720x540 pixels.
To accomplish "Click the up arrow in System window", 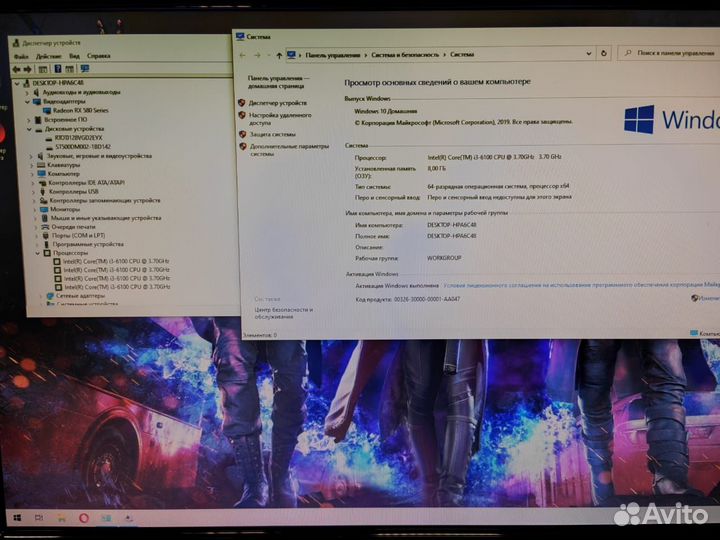I will coord(279,55).
